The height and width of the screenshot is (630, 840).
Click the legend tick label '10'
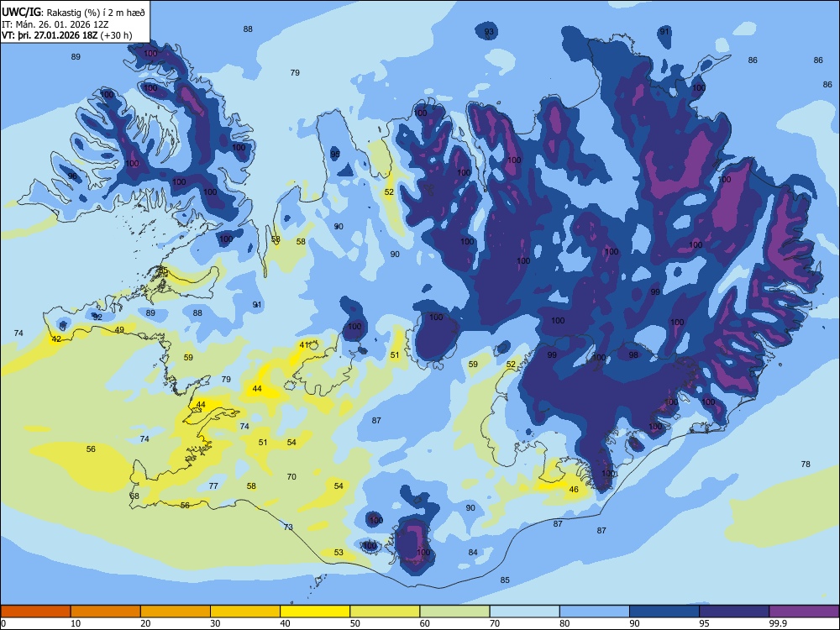click(76, 623)
